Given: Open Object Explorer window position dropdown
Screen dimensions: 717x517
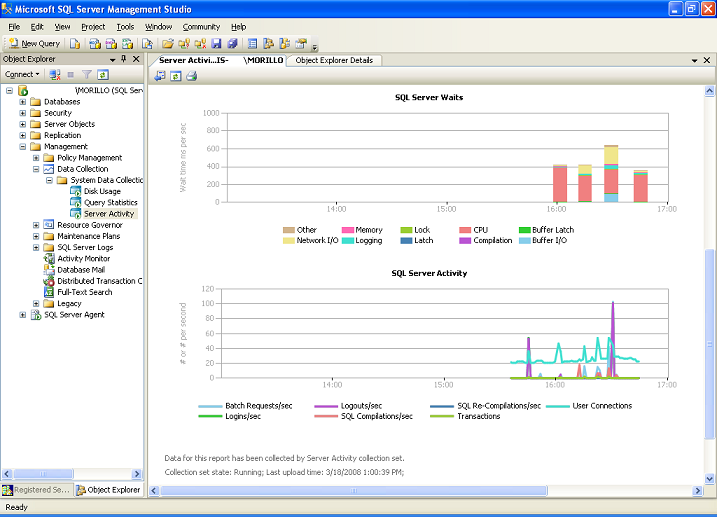Looking at the screenshot, I should [112, 59].
